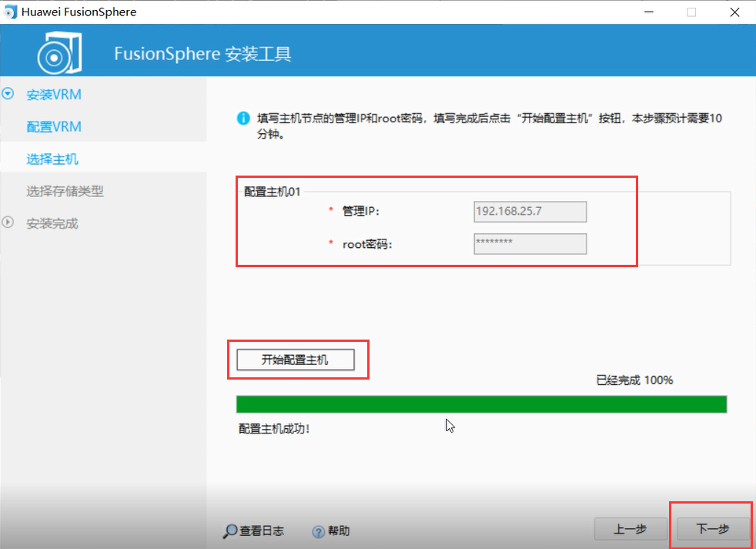
Task: Click the FusionSphere 安装工具 header title
Action: click(202, 54)
